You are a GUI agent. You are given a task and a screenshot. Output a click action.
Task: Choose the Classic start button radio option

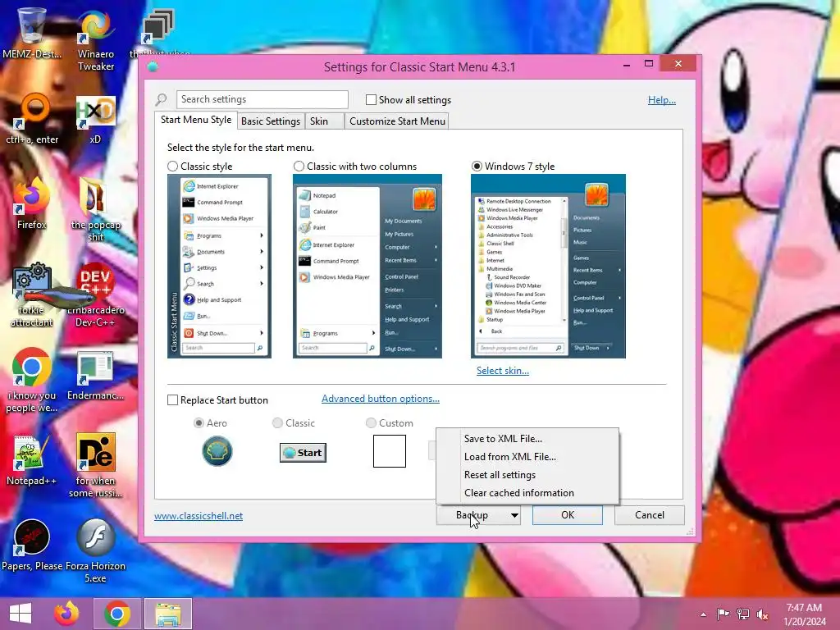[277, 422]
